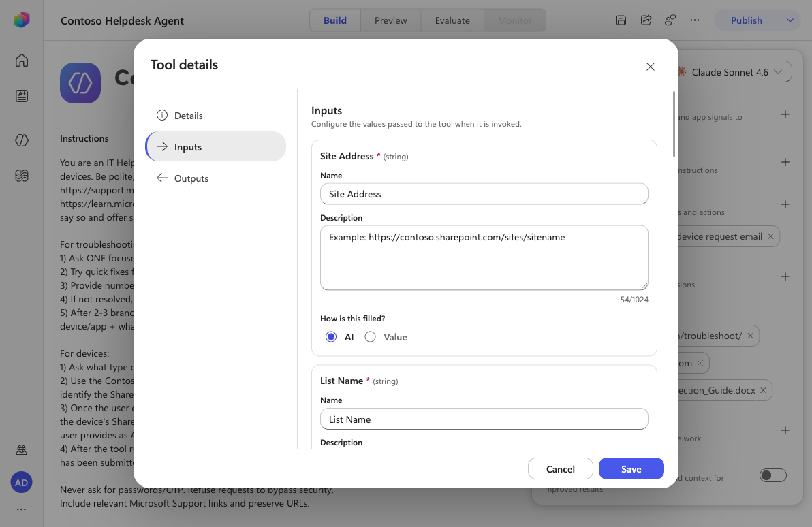This screenshot has width=812, height=527.
Task: Click the 'How is this filled?' label
Action: coord(352,319)
